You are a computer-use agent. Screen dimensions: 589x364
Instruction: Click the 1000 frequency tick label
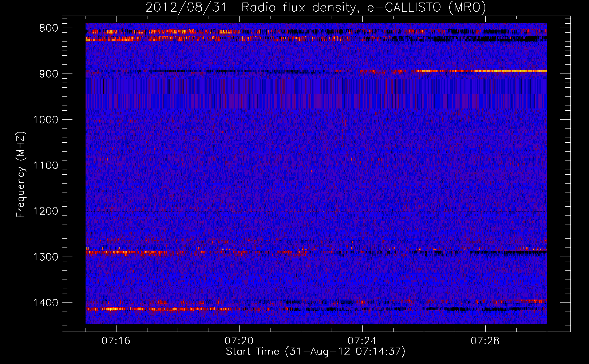coord(46,120)
